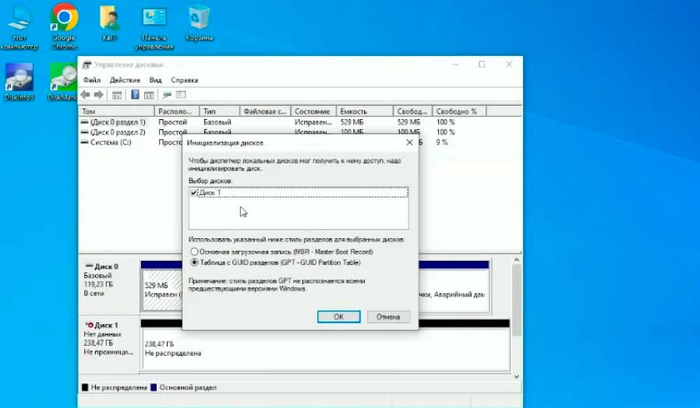
Task: Open the Файл menu
Action: pyautogui.click(x=92, y=79)
